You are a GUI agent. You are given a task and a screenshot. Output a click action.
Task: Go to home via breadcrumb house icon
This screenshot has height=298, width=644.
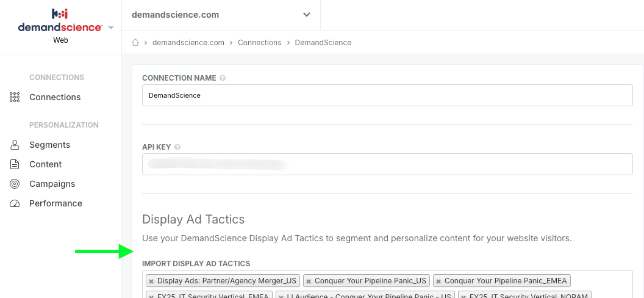pyautogui.click(x=135, y=42)
